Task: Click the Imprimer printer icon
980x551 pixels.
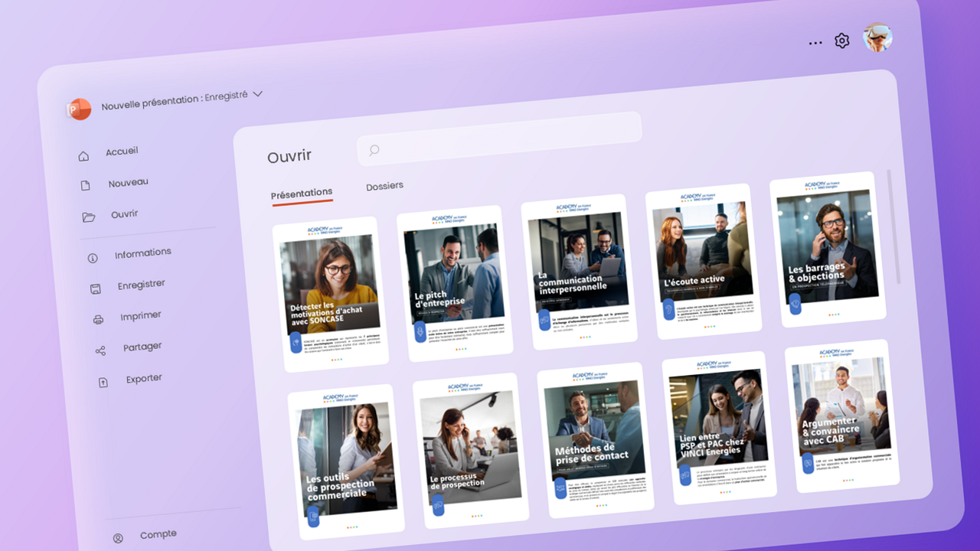Action: tap(98, 320)
